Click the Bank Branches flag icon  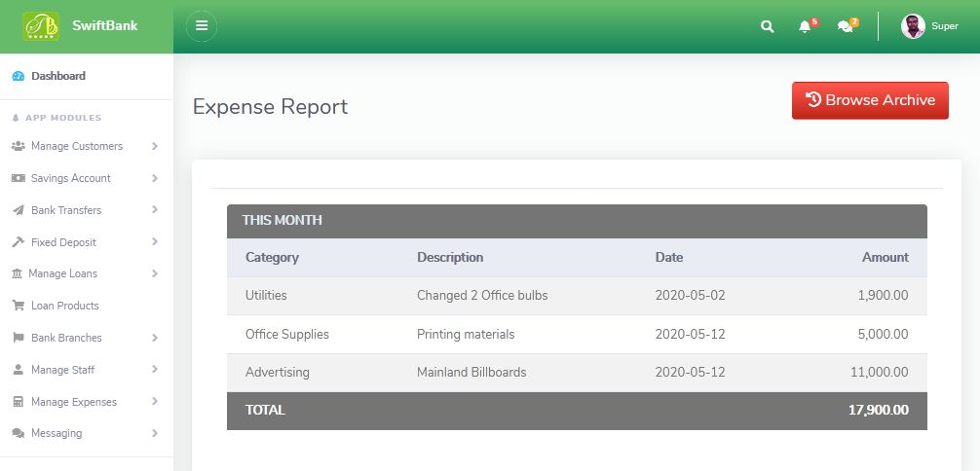(19, 338)
